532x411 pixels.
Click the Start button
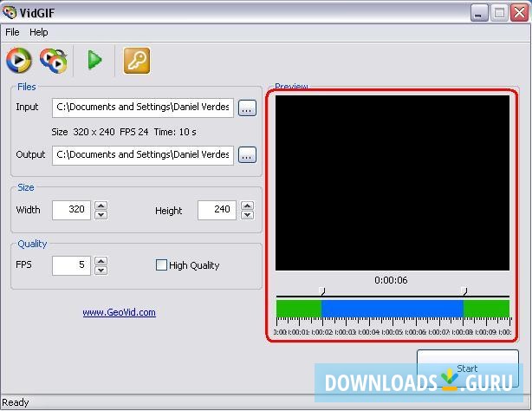point(468,369)
